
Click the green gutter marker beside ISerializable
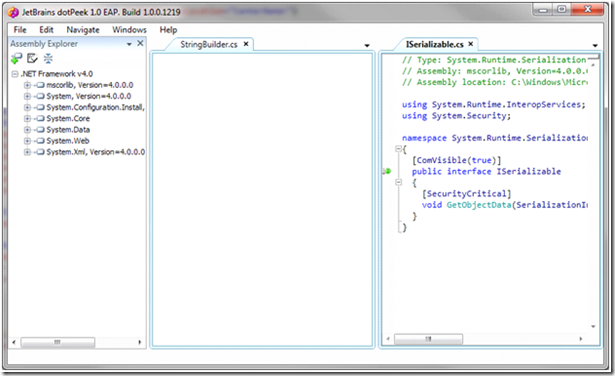point(387,171)
